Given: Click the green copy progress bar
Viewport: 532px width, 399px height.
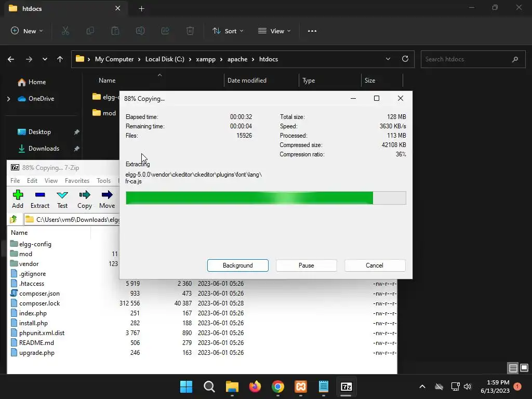Looking at the screenshot, I should coord(265,198).
